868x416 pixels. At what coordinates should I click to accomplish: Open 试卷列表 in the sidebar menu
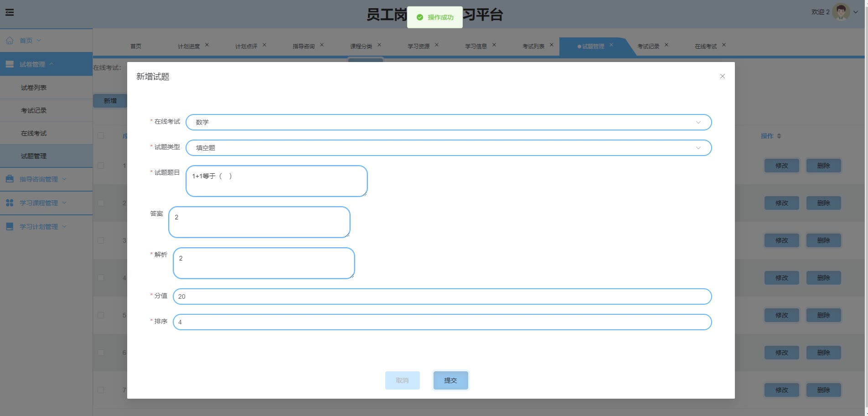tap(34, 88)
